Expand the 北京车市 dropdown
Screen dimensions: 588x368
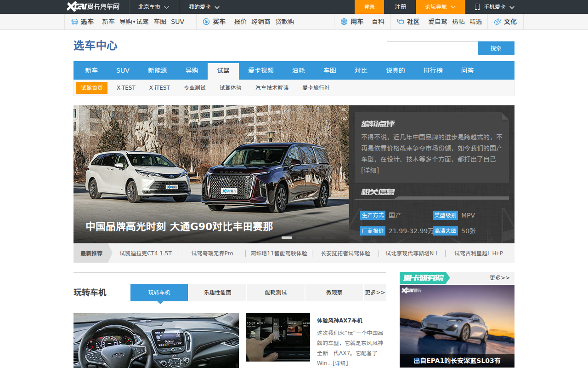pyautogui.click(x=154, y=7)
